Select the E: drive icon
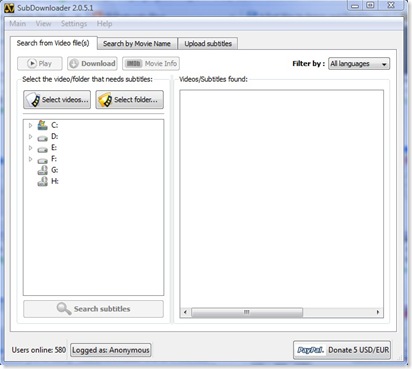Screen dimensions: 412x369 pyautogui.click(x=43, y=149)
